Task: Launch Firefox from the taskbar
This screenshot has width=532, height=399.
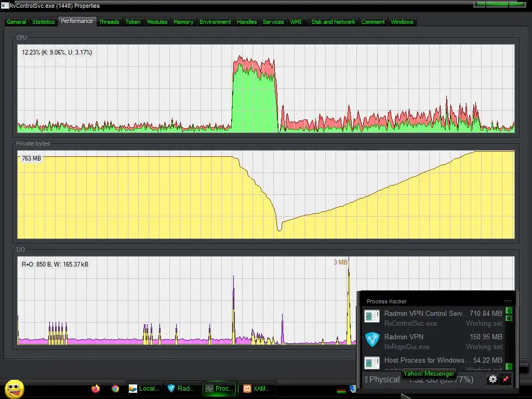Action: (x=96, y=389)
